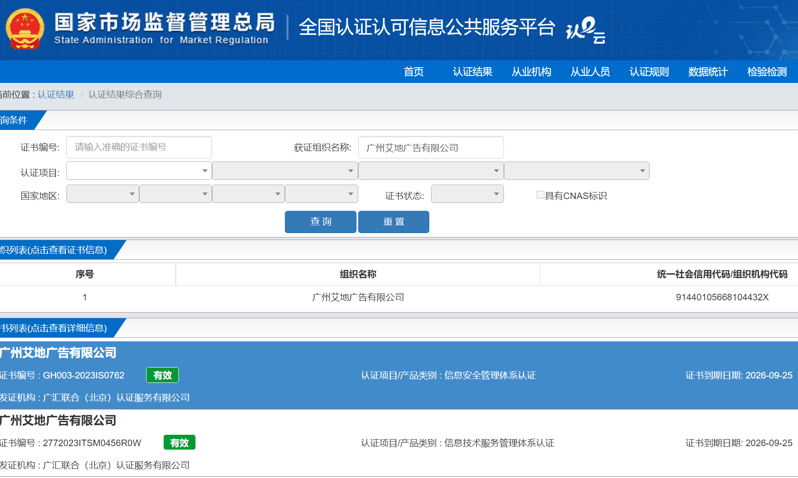Click the 证书列表 section header
This screenshot has width=798, height=478.
click(53, 328)
